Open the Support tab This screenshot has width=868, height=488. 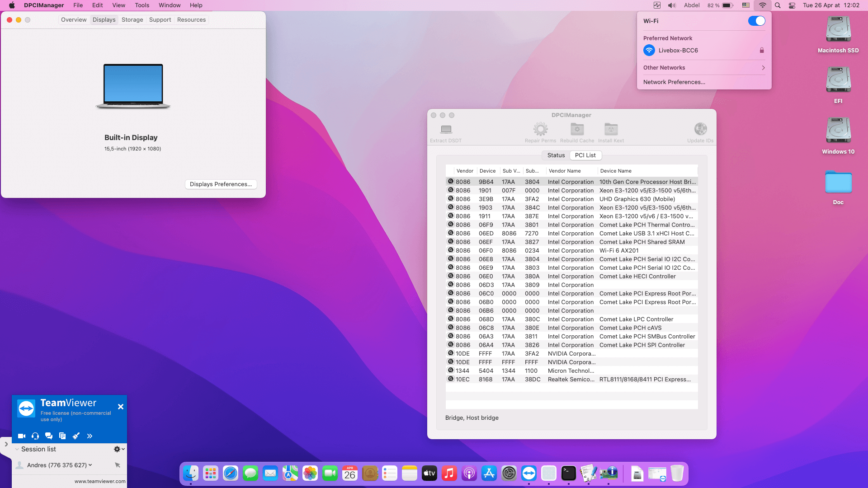pos(160,19)
